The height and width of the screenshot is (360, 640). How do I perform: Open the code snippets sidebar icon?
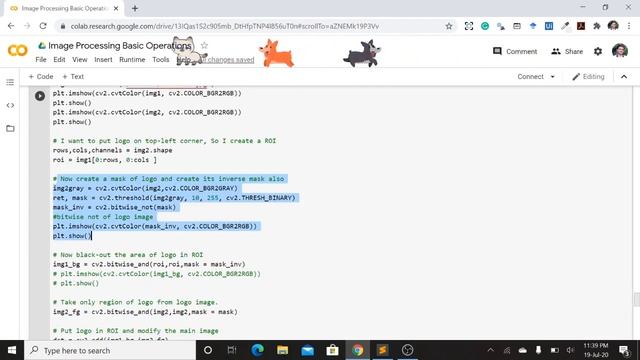point(10,105)
